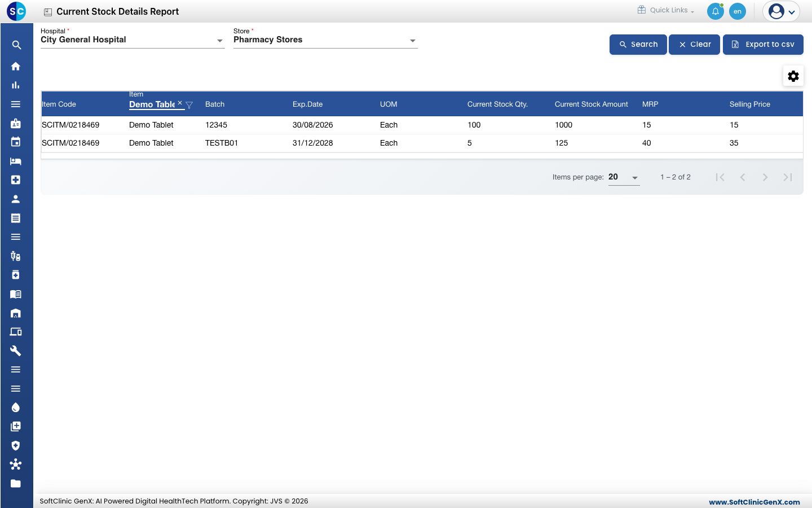The image size is (812, 508).
Task: Open table settings gear icon
Action: 793,76
